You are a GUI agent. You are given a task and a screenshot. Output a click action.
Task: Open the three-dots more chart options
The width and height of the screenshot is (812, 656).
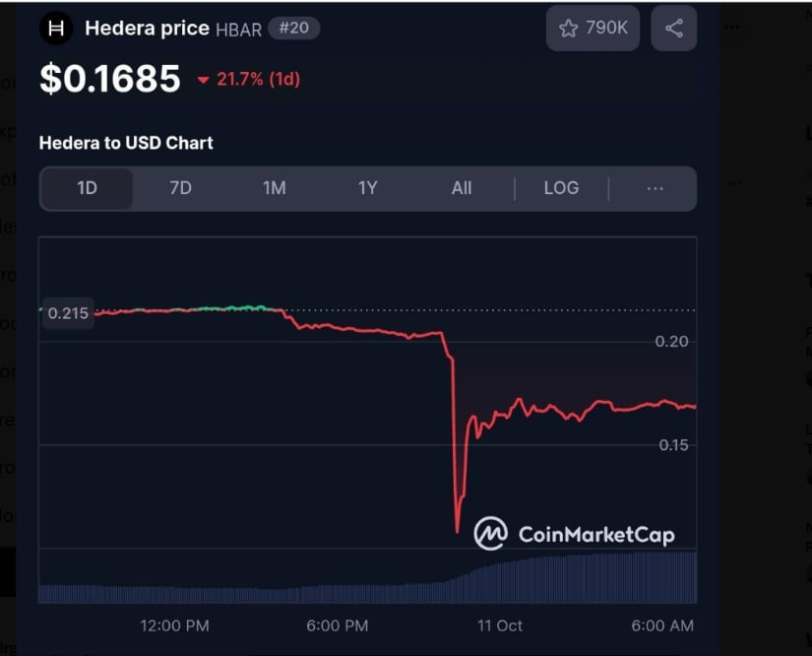click(655, 188)
